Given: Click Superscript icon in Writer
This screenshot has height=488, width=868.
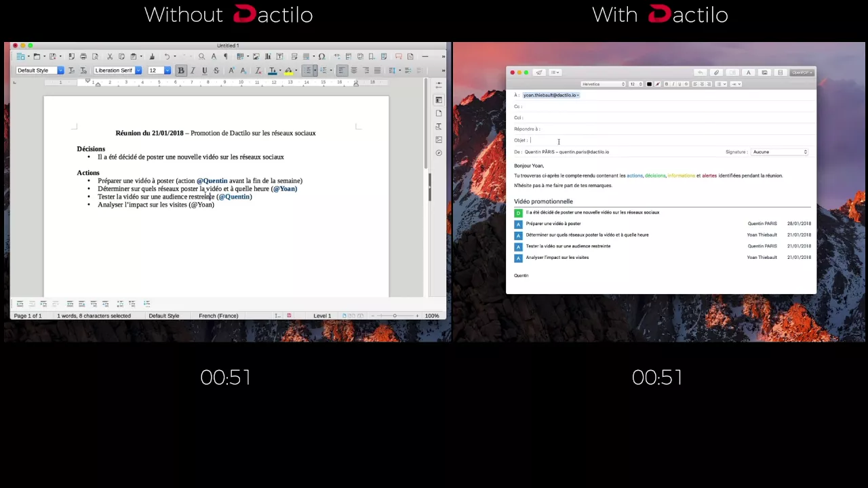Looking at the screenshot, I should coord(231,70).
